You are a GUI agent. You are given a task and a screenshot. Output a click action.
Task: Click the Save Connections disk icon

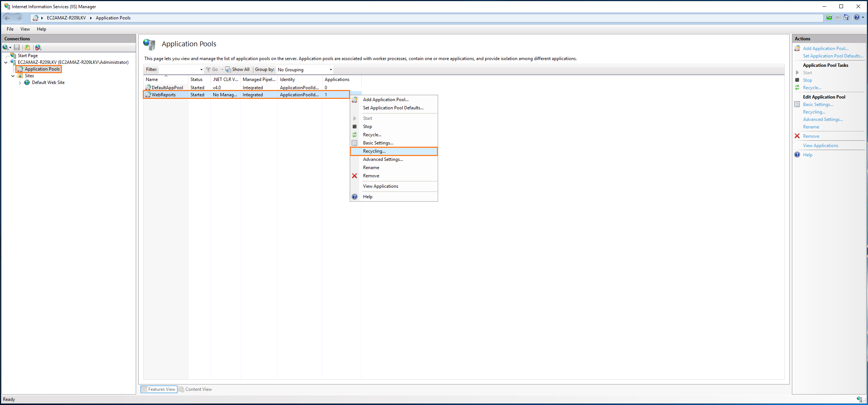[16, 47]
